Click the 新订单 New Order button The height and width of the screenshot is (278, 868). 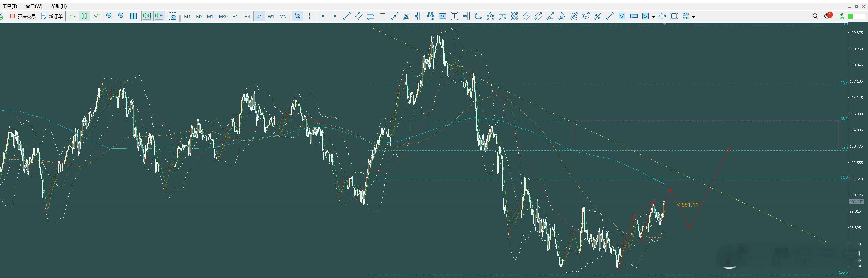point(52,16)
